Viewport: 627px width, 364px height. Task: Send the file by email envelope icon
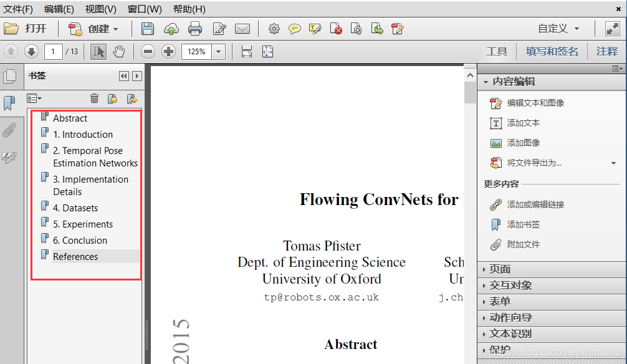pyautogui.click(x=242, y=29)
